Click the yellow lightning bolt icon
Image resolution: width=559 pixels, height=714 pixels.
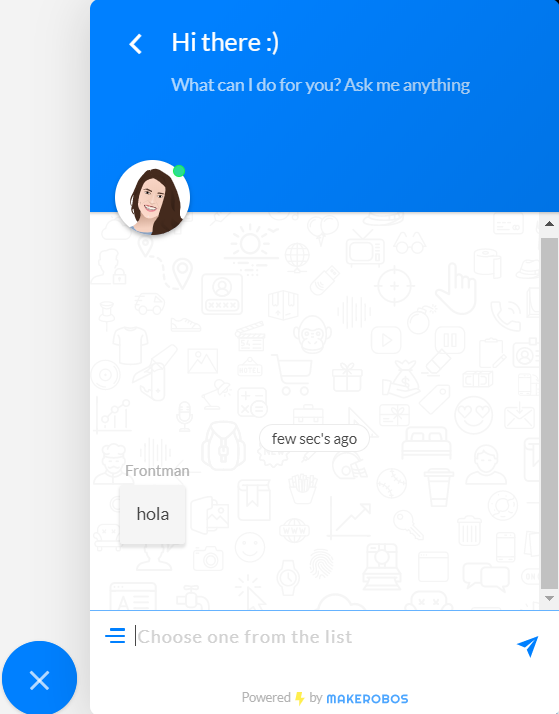coord(300,698)
